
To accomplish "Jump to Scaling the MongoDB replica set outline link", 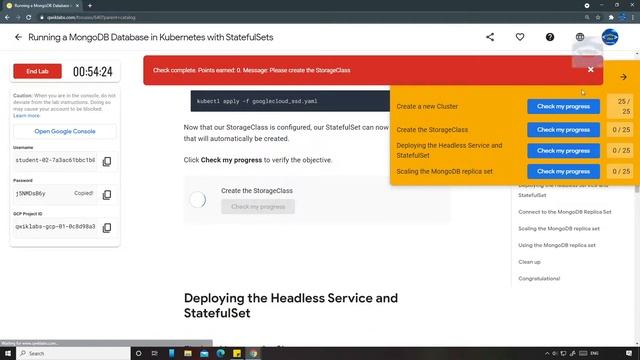I will click(x=559, y=229).
